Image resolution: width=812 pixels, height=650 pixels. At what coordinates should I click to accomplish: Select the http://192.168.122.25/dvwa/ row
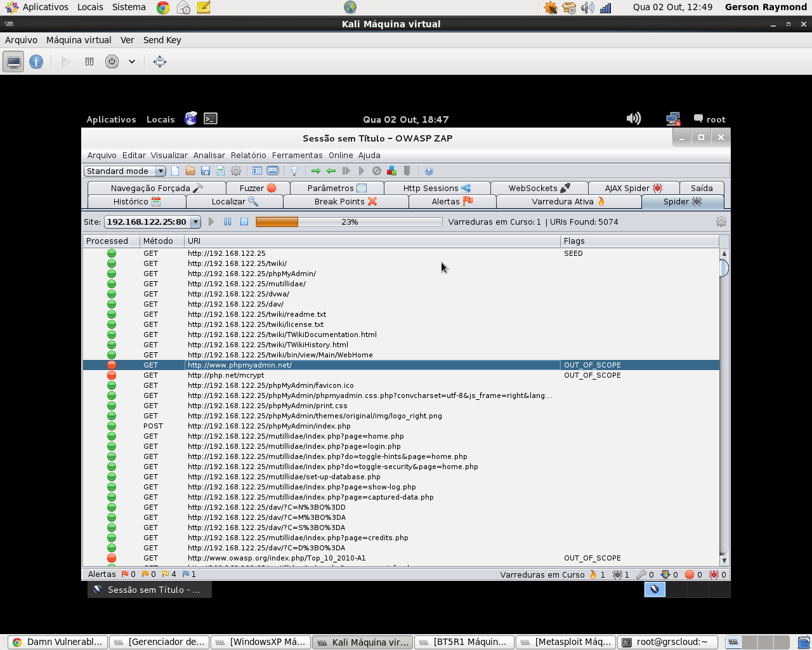401,294
